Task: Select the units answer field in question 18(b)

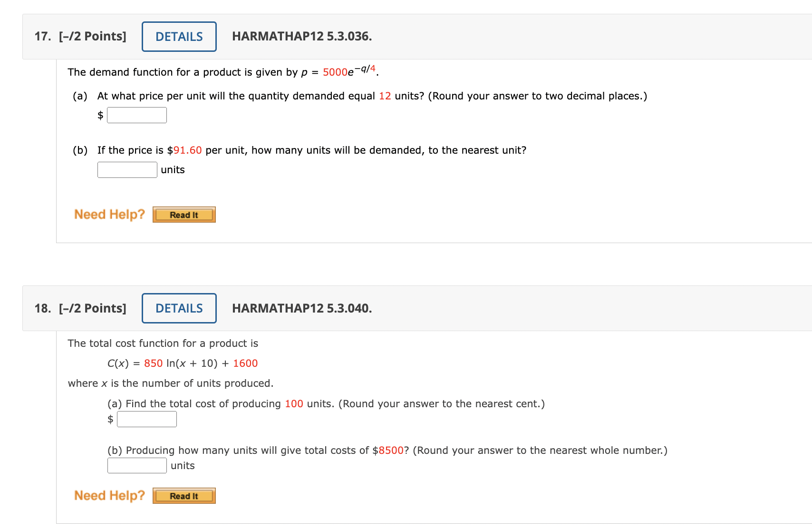Action: coord(136,465)
